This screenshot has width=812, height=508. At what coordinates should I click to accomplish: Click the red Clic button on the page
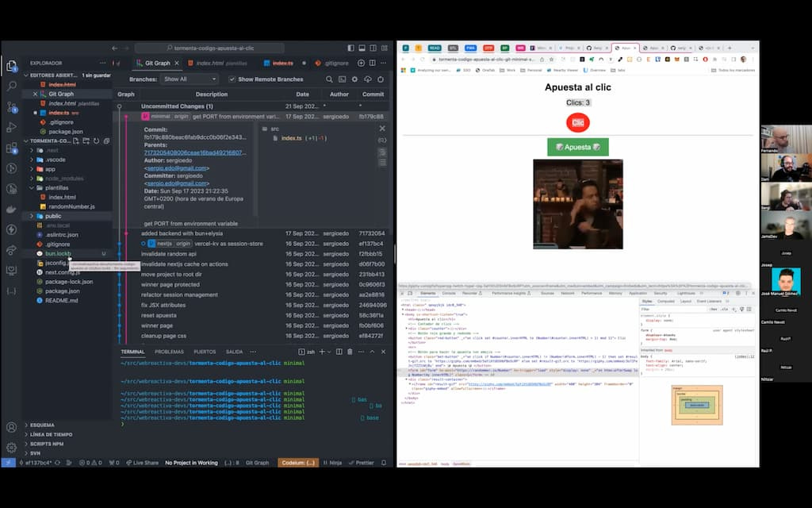pyautogui.click(x=578, y=122)
